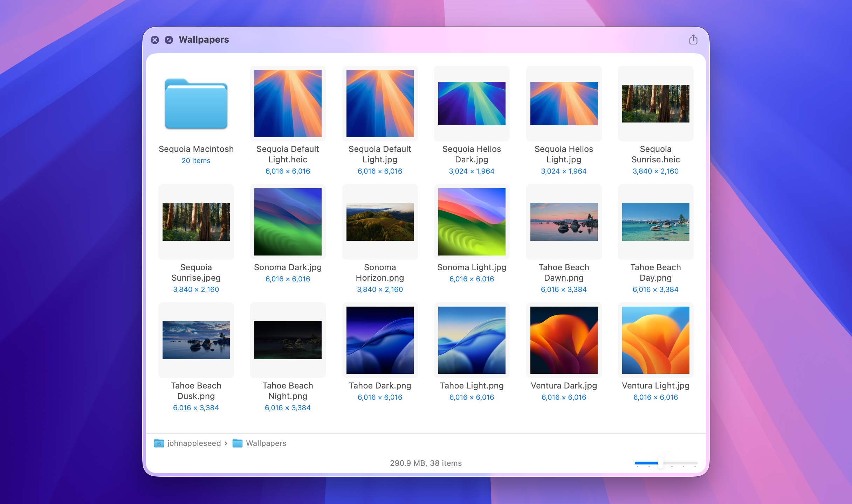Select the Sequoia Sunrise.heic thumbnail
This screenshot has width=852, height=504.
tap(655, 104)
